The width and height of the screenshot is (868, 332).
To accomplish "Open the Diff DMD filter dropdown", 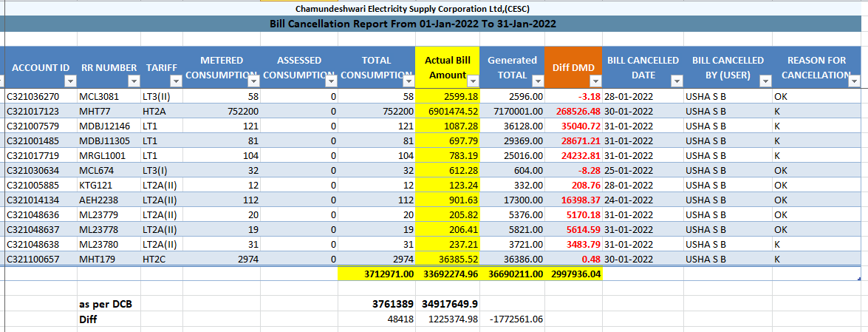I will (595, 81).
